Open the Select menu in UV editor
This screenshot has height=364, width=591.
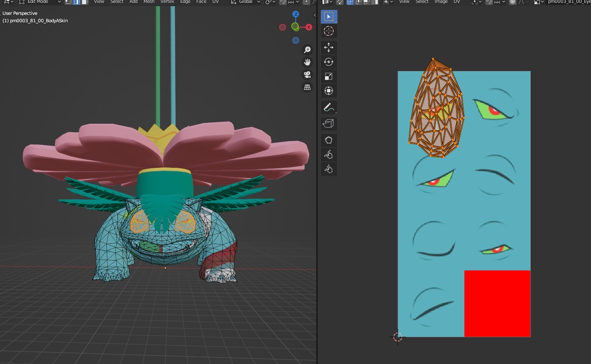pos(422,2)
